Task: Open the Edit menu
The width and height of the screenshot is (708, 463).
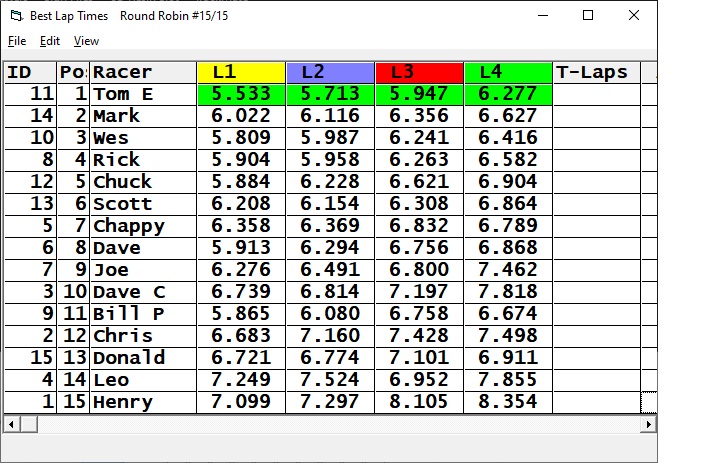Action: tap(50, 41)
